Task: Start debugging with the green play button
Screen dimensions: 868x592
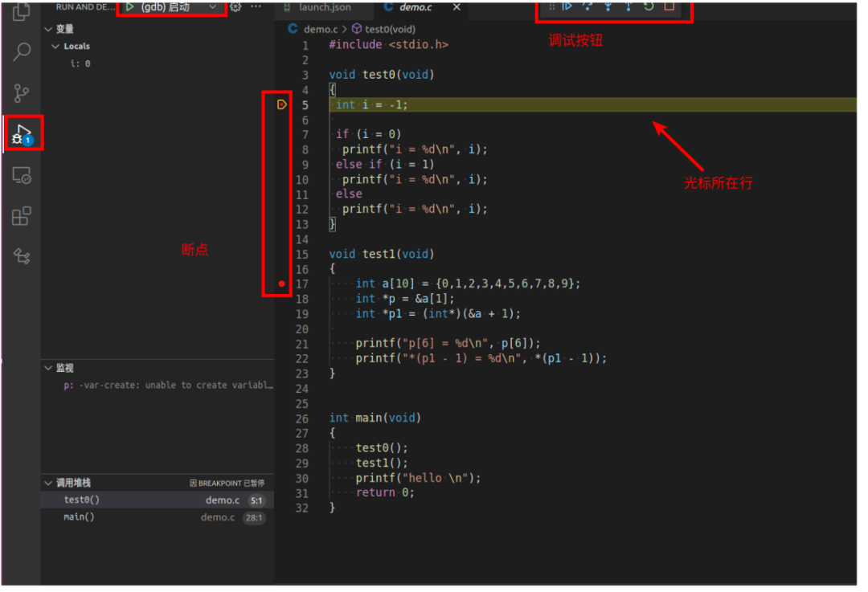Action: 130,6
